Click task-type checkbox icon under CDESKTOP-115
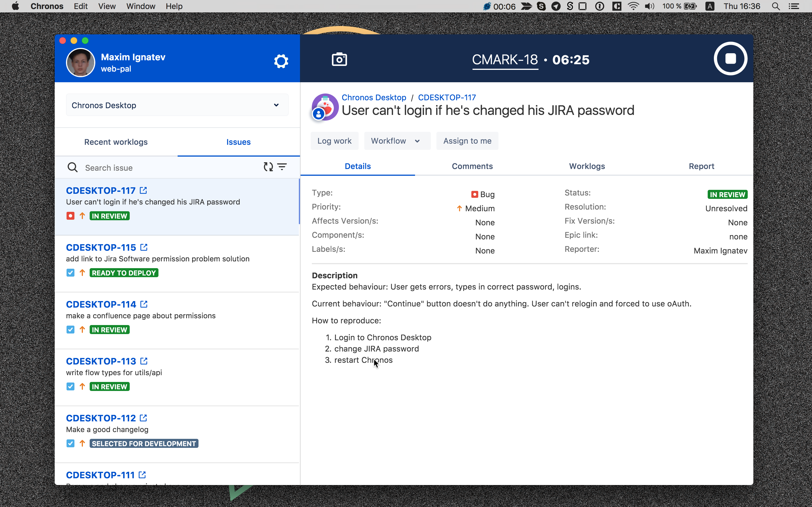This screenshot has height=507, width=812. click(x=70, y=273)
